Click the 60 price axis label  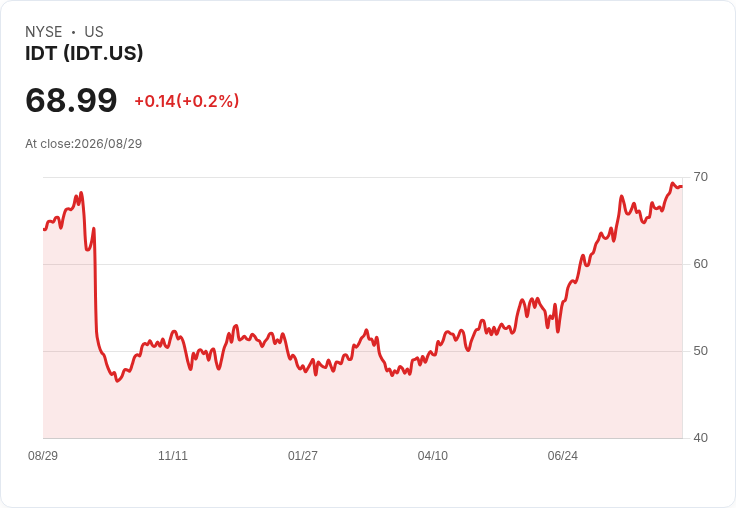pos(700,264)
